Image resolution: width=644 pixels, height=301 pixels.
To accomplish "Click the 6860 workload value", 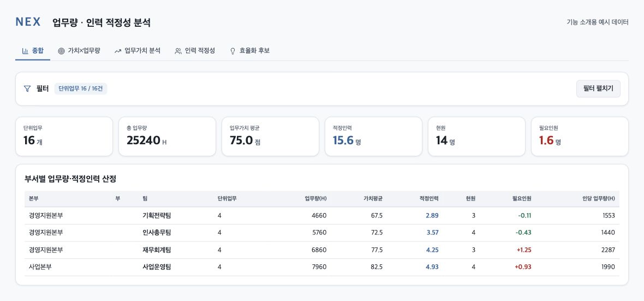I will pos(319,250).
